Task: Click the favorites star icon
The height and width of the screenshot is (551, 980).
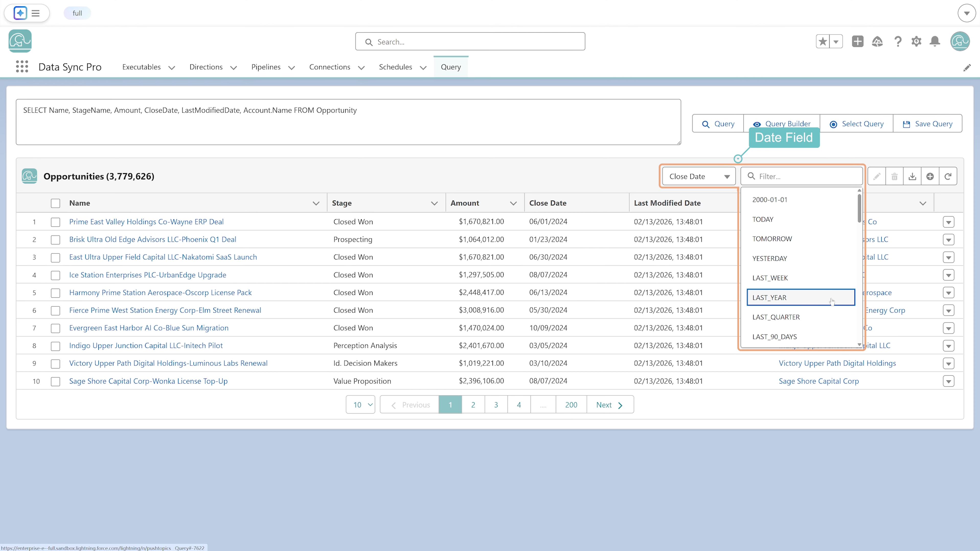Action: 823,41
